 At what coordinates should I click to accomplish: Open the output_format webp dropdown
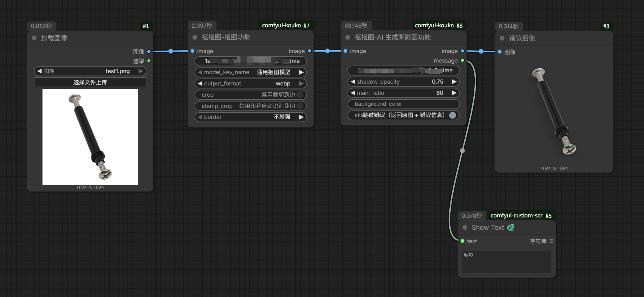(251, 84)
